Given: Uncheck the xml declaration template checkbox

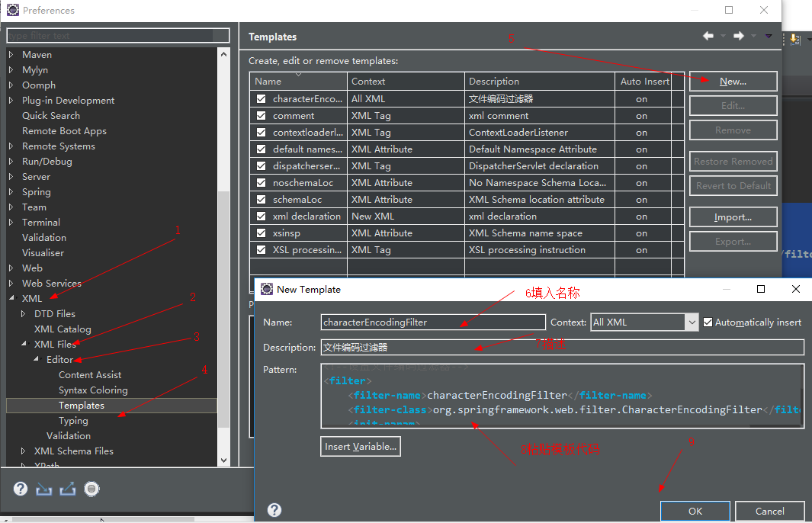Looking at the screenshot, I should click(x=261, y=217).
